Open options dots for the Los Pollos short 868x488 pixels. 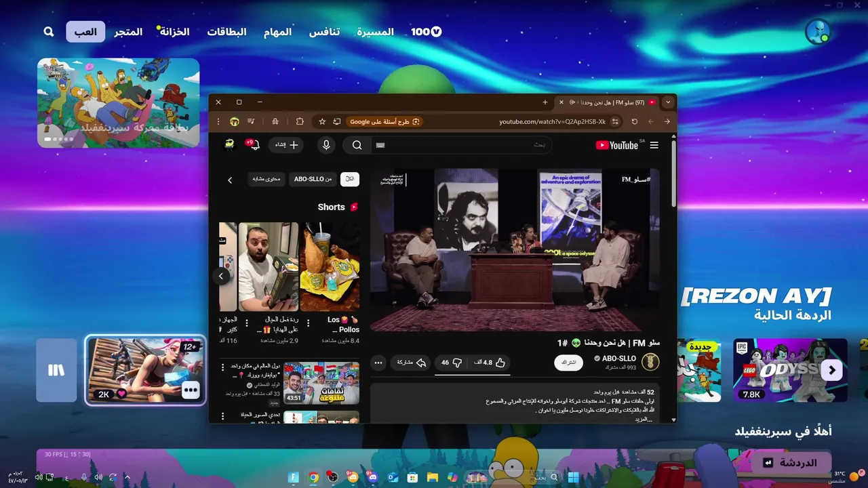point(309,323)
